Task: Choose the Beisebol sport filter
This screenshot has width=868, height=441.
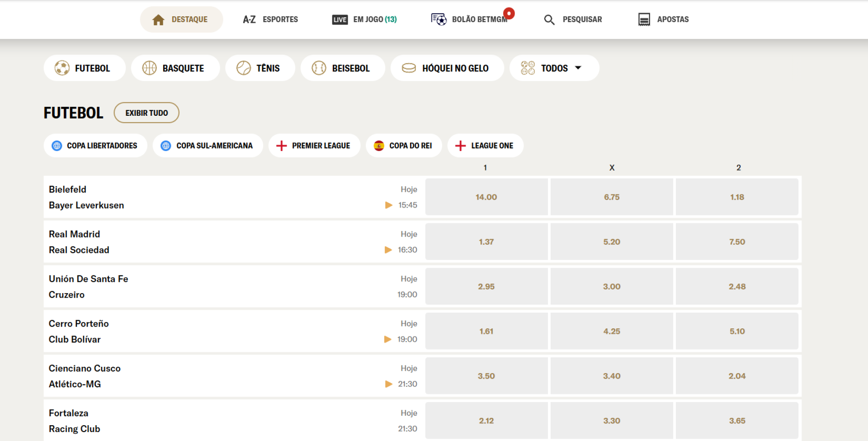Action: 342,68
